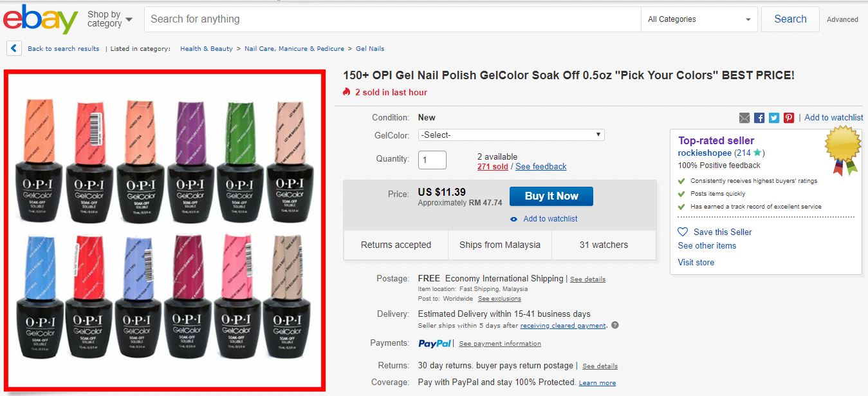
Task: Open the Shop by category dropdown
Action: [x=109, y=19]
